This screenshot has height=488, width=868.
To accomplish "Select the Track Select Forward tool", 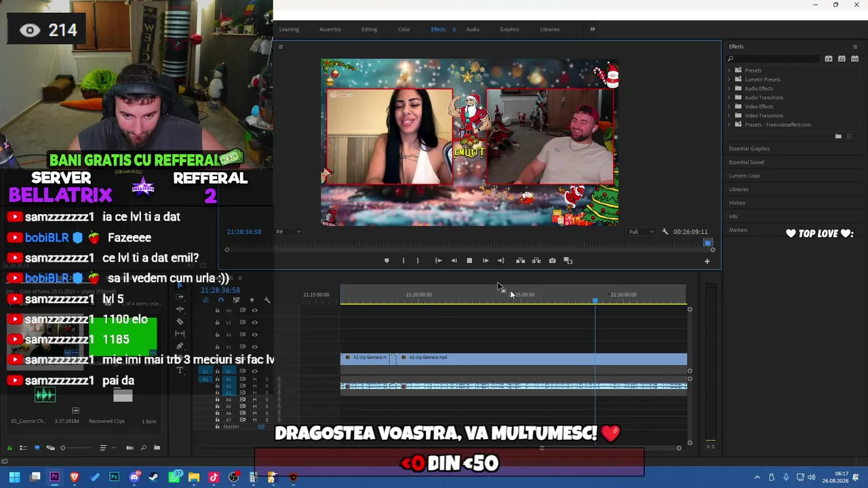I will coord(180,297).
